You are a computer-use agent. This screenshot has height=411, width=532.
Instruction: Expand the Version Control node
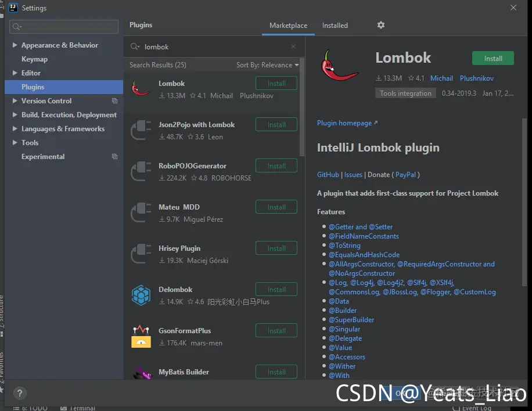[x=15, y=100]
